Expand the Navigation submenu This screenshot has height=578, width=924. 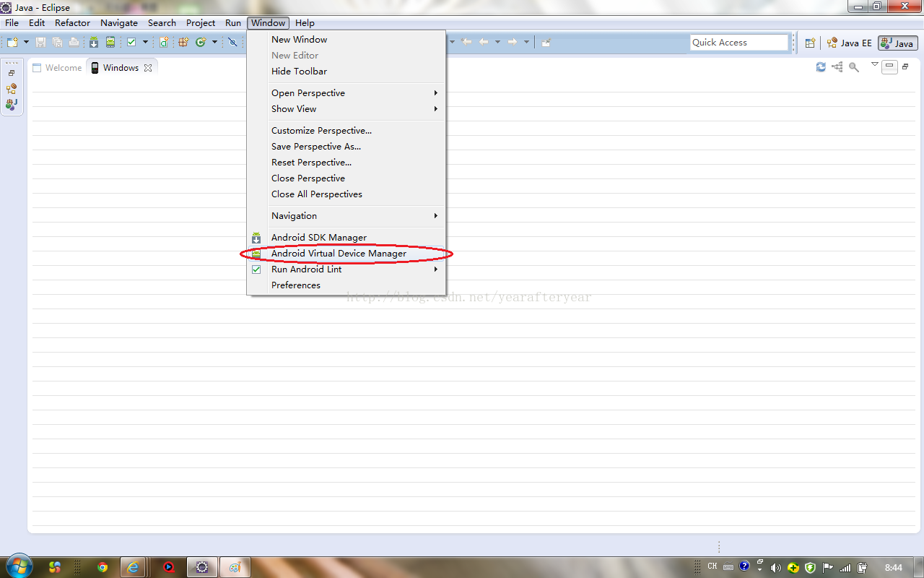click(346, 216)
